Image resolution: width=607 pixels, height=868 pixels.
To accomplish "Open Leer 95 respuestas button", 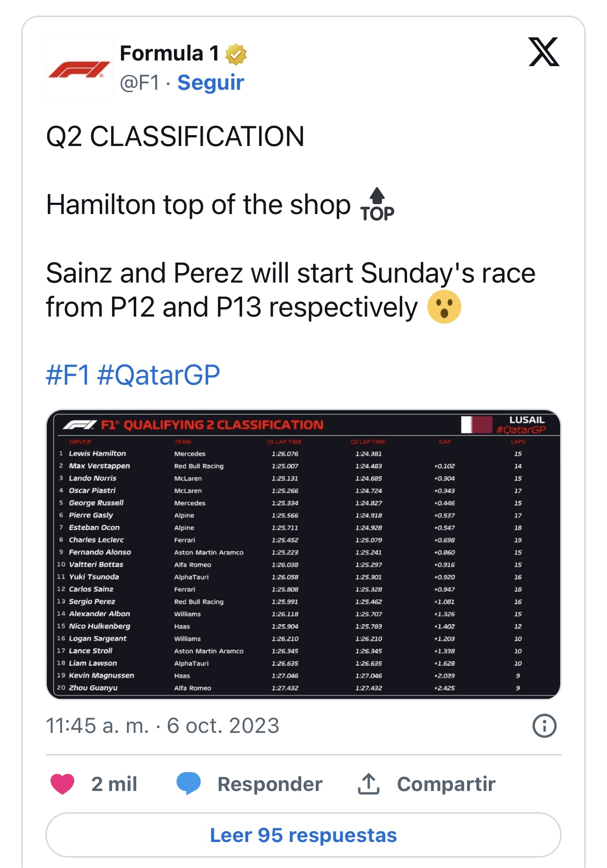I will pos(303,835).
